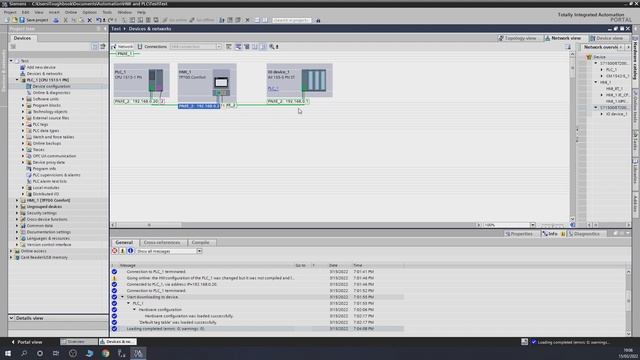Switch to Device view tab
This screenshot has width=640, height=360.
[606, 38]
